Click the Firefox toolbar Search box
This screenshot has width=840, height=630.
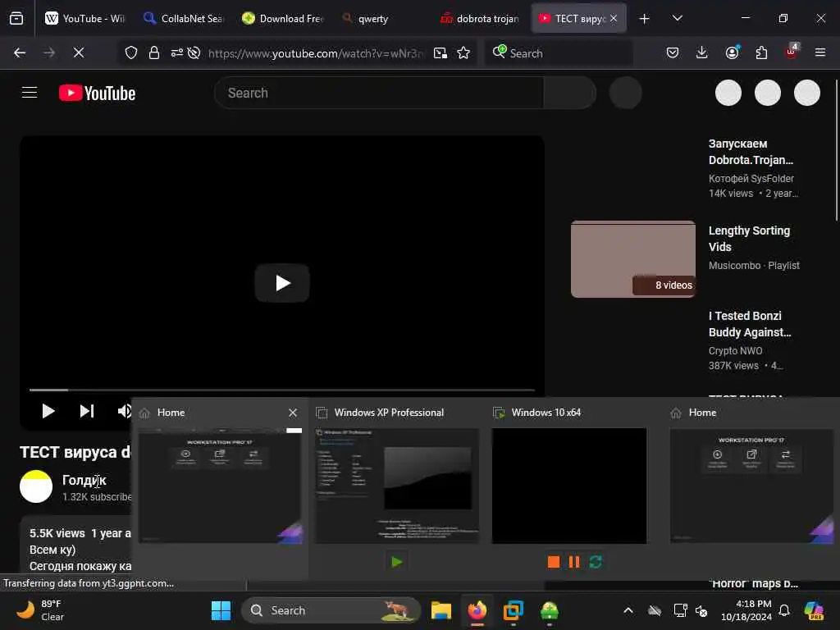(x=559, y=53)
